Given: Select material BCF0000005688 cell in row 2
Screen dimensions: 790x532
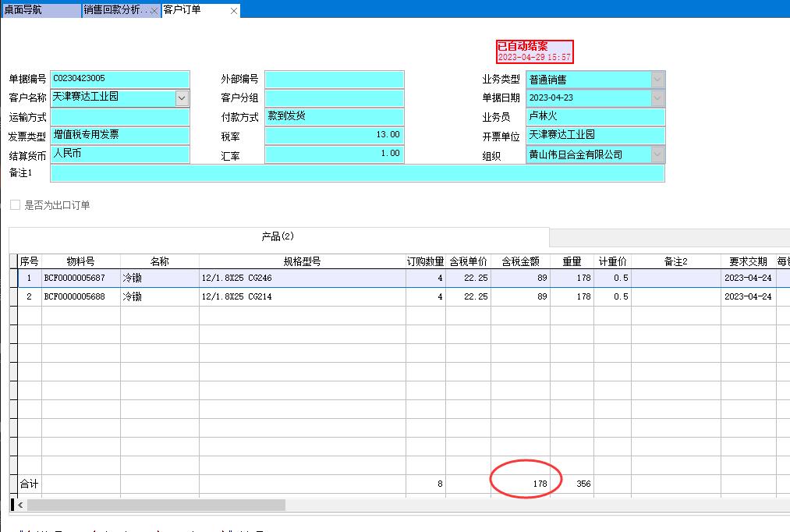Looking at the screenshot, I should (80, 297).
